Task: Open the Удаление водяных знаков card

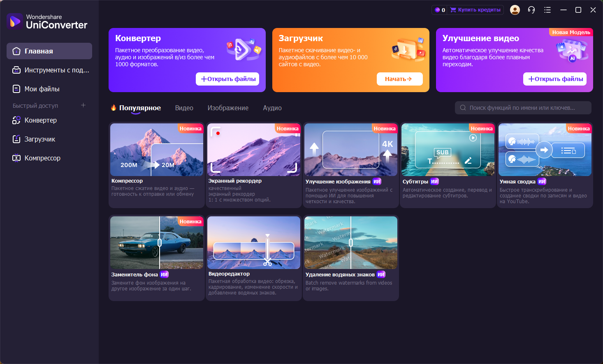Action: (350, 257)
